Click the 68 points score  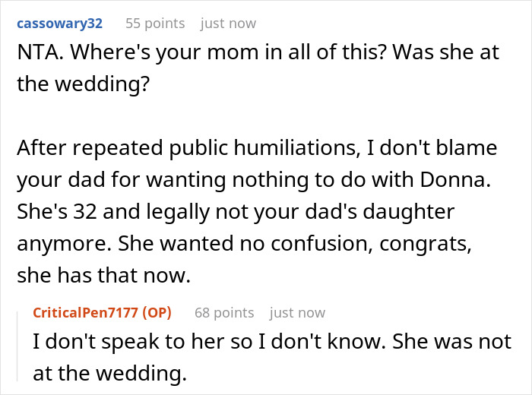(x=224, y=312)
